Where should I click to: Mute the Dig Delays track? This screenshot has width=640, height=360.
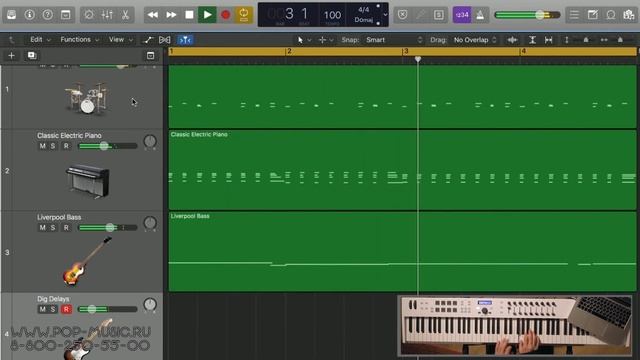42,309
